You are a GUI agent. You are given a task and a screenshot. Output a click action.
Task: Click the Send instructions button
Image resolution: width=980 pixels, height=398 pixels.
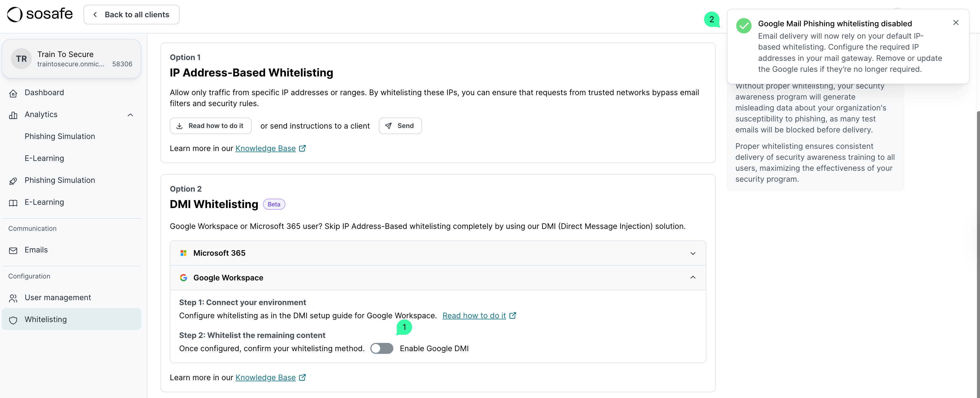point(400,126)
